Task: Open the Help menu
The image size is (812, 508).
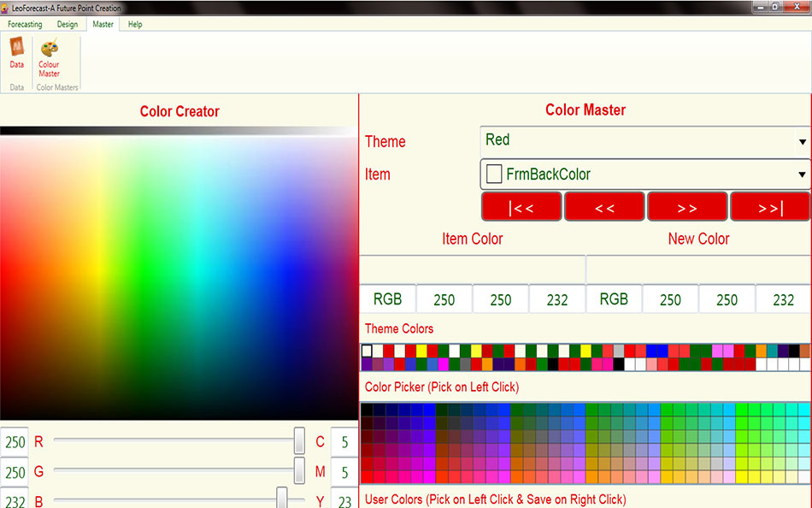Action: click(135, 24)
